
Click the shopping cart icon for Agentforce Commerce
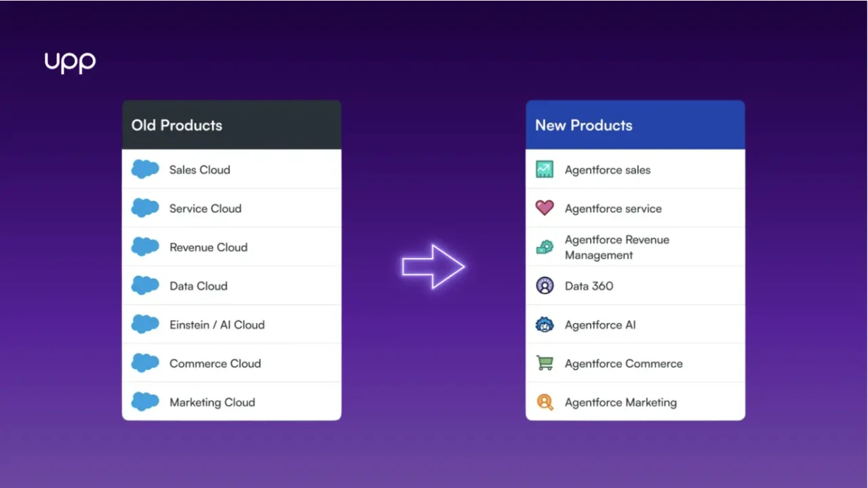[x=545, y=363]
